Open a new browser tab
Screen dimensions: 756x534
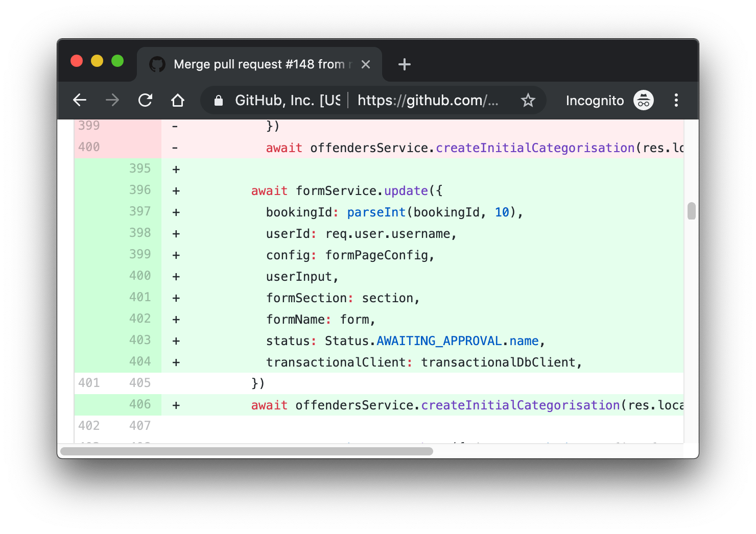(405, 64)
